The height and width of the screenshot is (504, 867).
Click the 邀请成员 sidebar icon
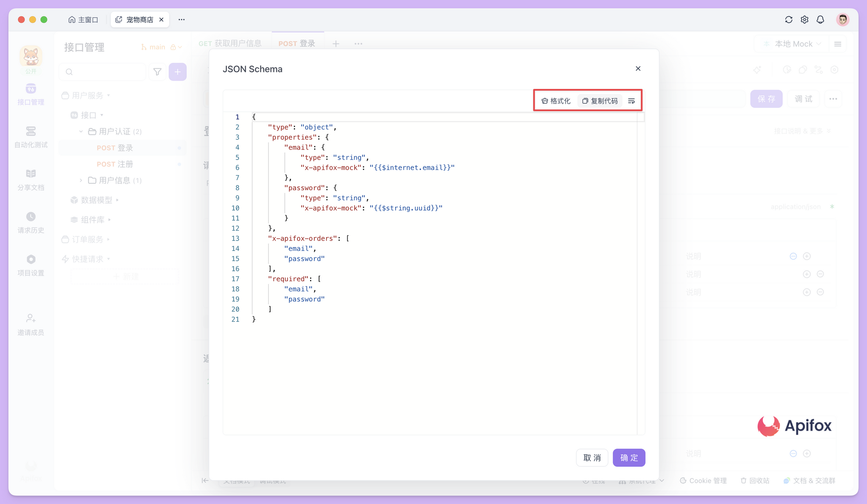pyautogui.click(x=30, y=324)
